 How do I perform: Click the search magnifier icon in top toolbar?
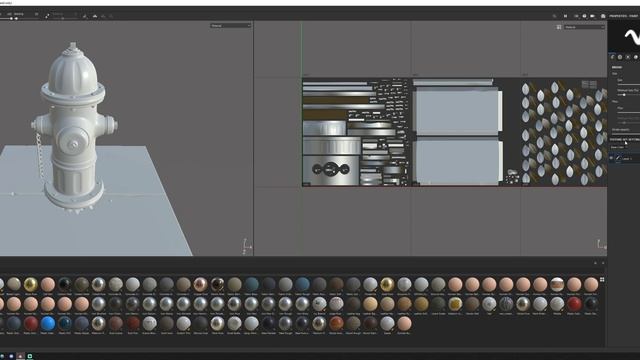coord(554,16)
